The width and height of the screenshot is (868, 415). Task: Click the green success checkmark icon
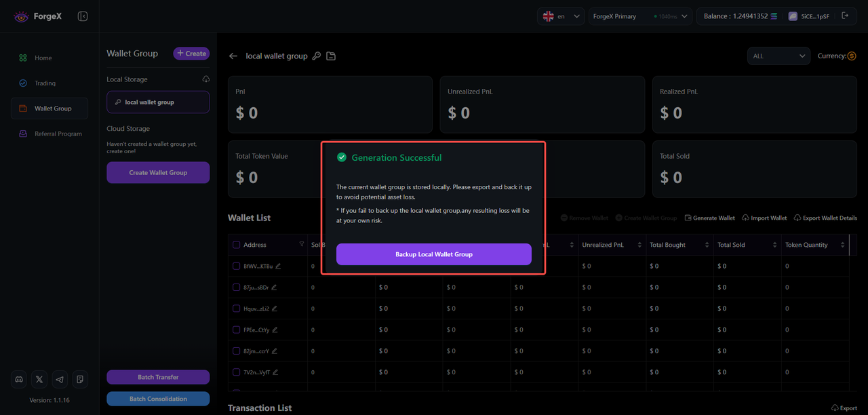(342, 157)
